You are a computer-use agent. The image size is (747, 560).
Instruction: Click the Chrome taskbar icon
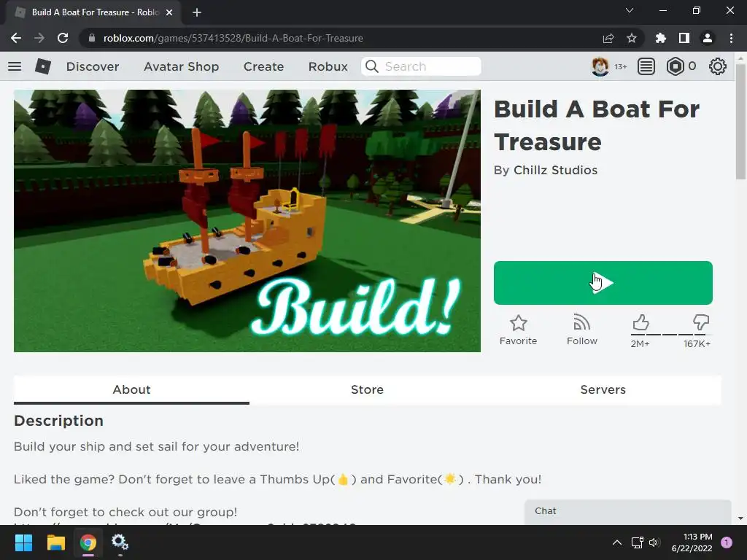point(88,542)
